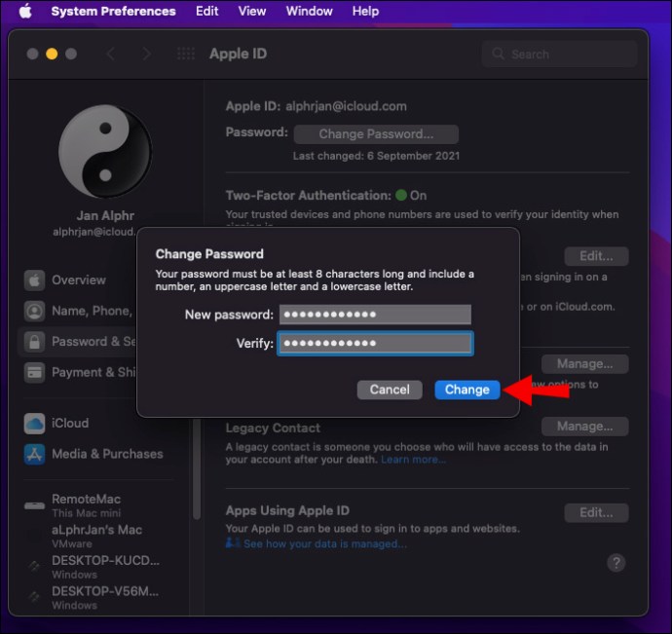Screen dimensions: 672x634
Task: Open the Help menu
Action: [x=365, y=11]
